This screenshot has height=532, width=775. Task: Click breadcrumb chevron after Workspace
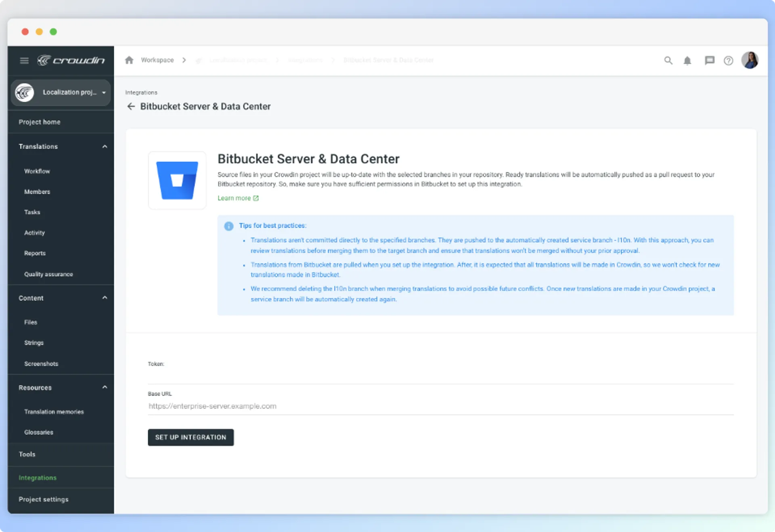click(x=184, y=60)
